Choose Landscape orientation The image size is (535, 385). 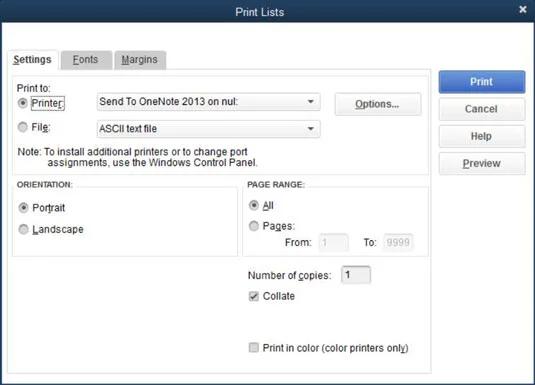point(24,229)
